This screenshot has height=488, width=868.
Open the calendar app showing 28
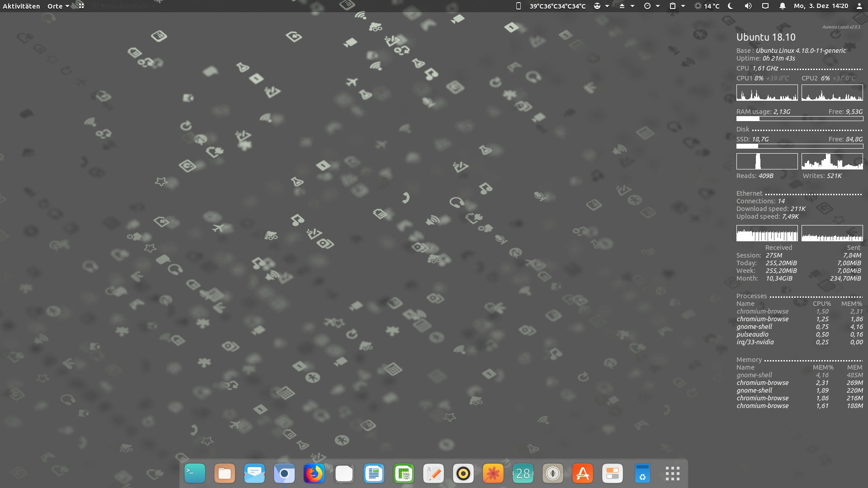pos(523,474)
